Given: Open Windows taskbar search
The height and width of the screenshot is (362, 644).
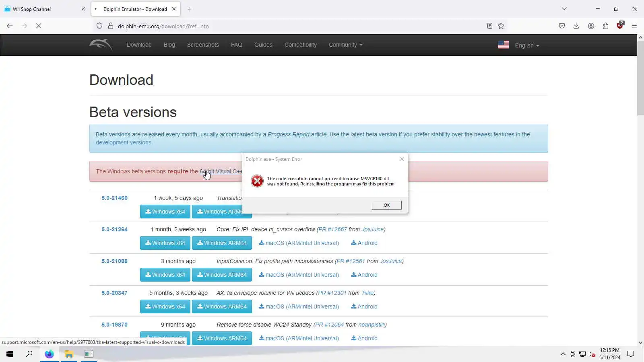Looking at the screenshot, I should pos(29,354).
